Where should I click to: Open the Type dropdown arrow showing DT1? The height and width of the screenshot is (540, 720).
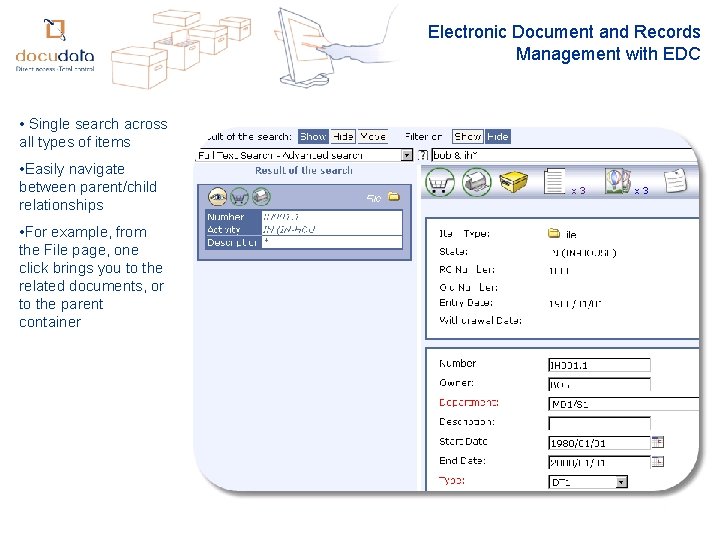pos(621,482)
